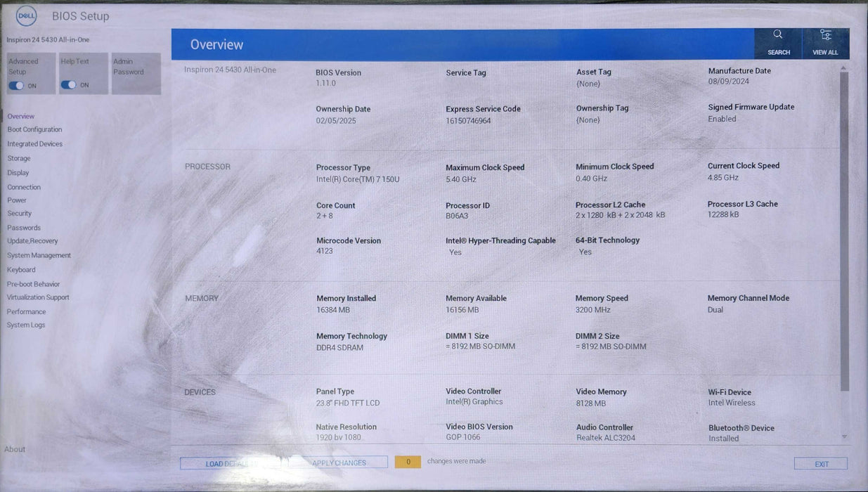The image size is (868, 492).
Task: Click the LOAD DEFAULTS button
Action: [231, 462]
